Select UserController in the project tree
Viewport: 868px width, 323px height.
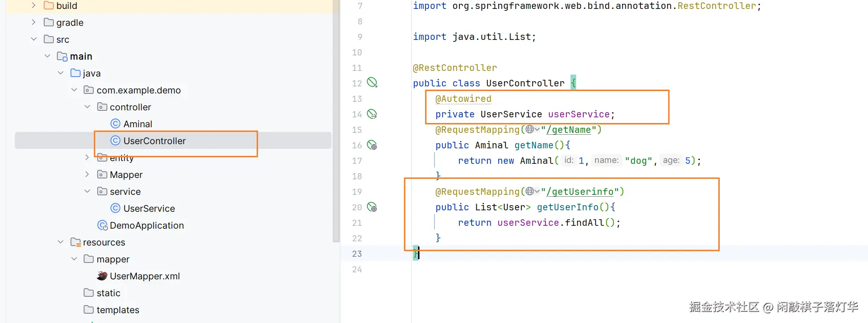(154, 141)
